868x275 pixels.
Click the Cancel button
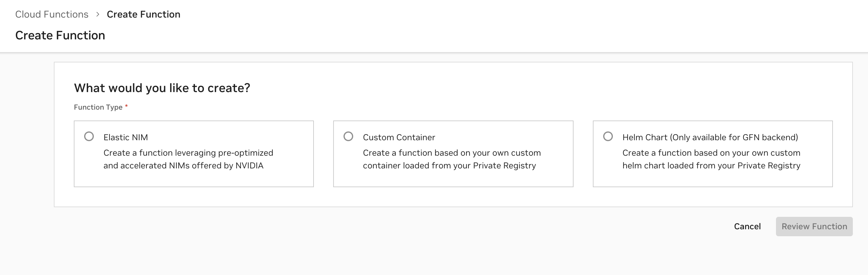coord(747,226)
